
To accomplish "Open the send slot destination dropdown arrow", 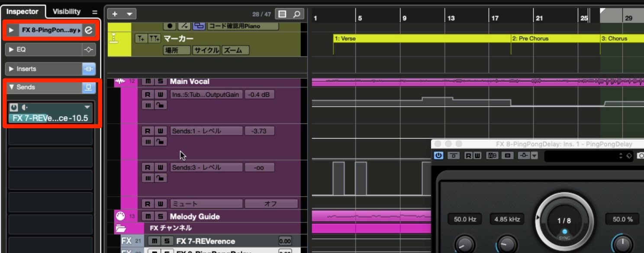I will 87,107.
